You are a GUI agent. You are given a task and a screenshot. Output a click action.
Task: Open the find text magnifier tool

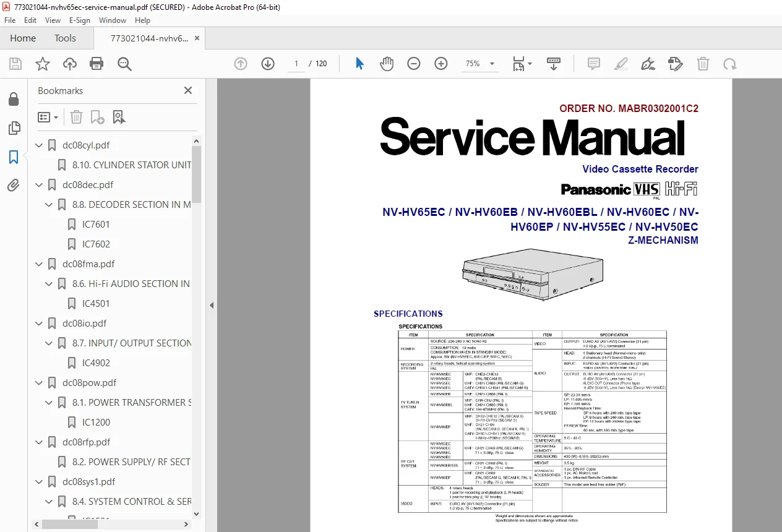[x=124, y=64]
